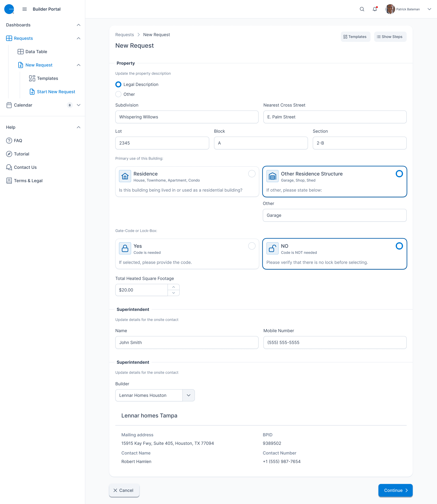Choose the Other property description option

click(118, 94)
